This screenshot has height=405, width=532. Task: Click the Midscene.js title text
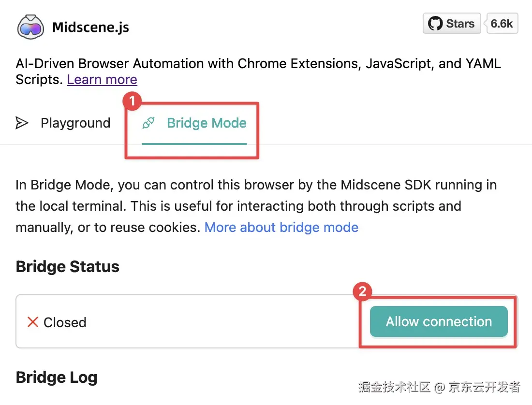(90, 27)
